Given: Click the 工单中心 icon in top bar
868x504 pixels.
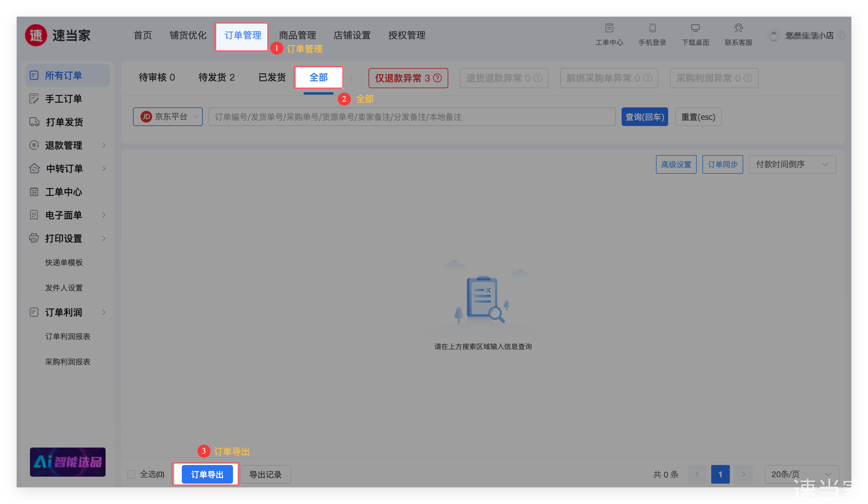Looking at the screenshot, I should [609, 28].
